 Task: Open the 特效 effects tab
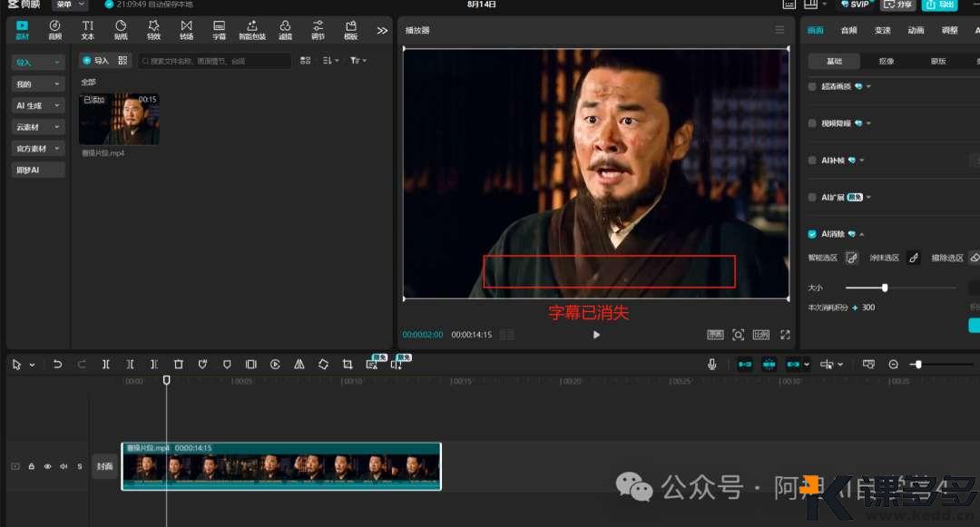153,30
